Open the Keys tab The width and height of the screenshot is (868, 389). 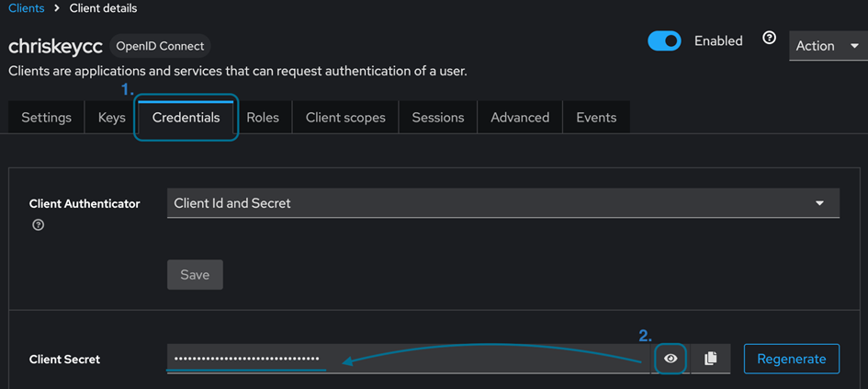(112, 118)
